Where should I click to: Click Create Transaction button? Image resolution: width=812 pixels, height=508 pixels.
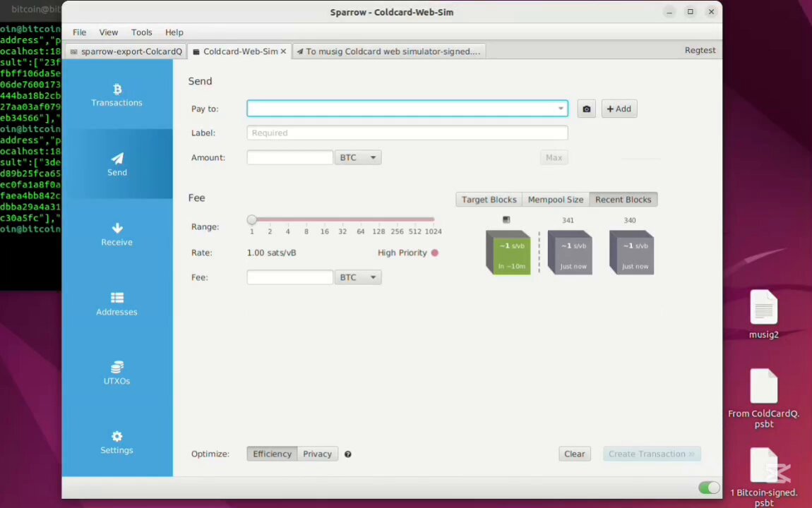click(652, 454)
